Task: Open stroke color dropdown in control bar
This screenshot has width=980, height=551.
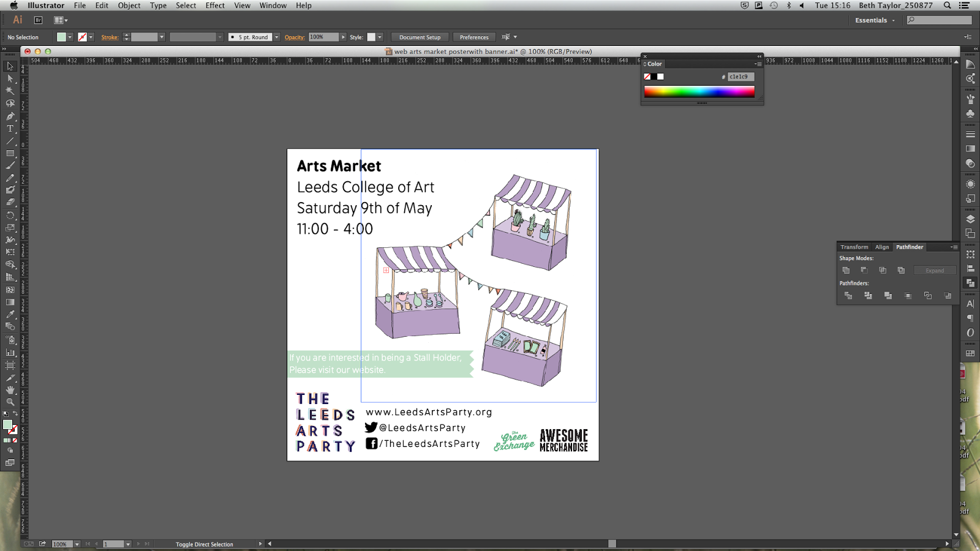Action: tap(91, 37)
